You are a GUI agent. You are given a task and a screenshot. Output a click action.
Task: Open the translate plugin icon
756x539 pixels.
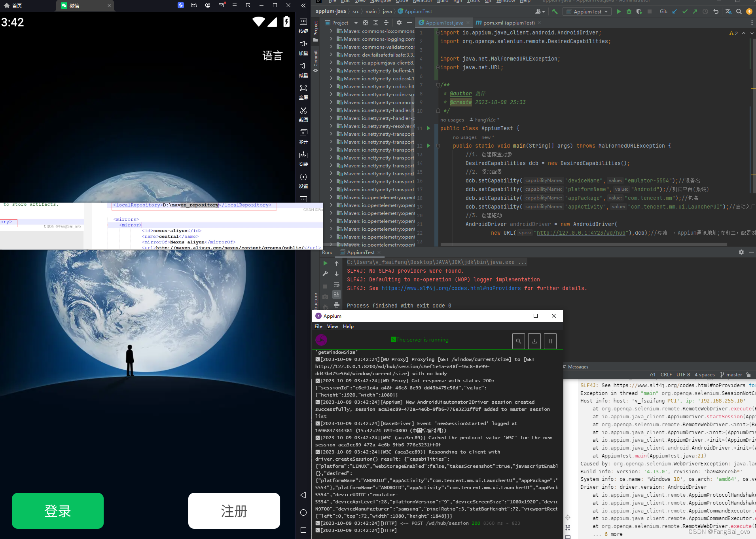728,11
